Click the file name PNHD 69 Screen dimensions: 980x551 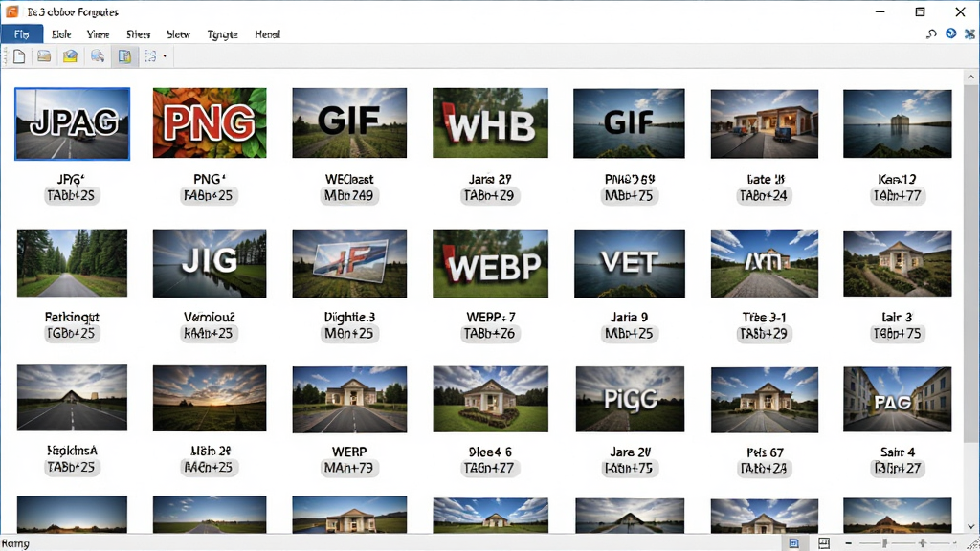pos(630,179)
